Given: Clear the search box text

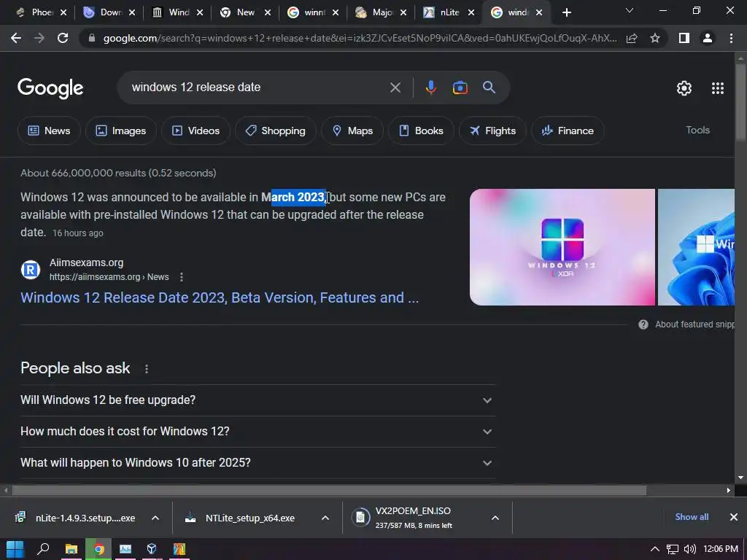Looking at the screenshot, I should point(395,87).
